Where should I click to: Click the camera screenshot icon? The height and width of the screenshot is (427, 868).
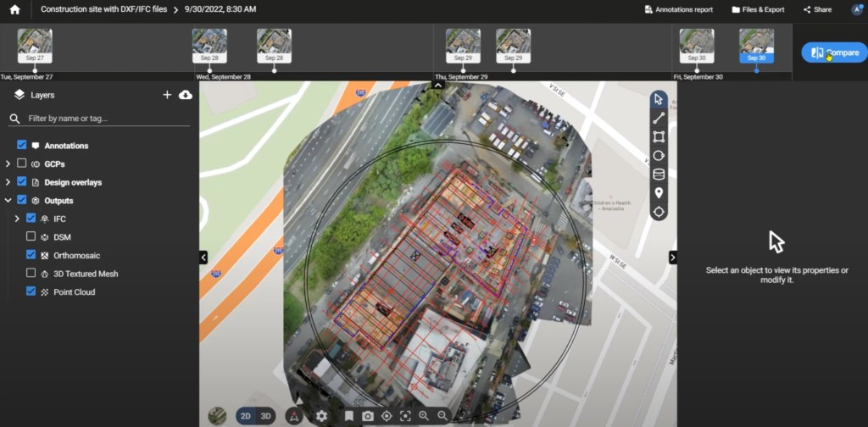[x=368, y=416]
